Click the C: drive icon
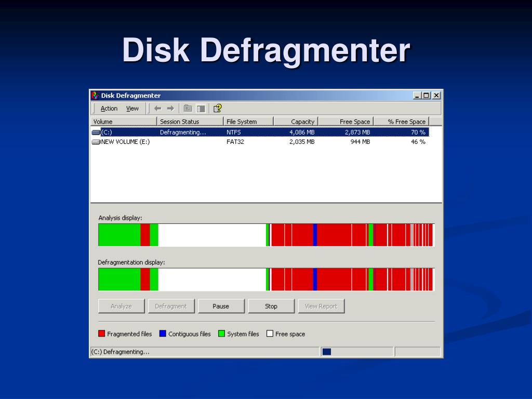 [96, 132]
